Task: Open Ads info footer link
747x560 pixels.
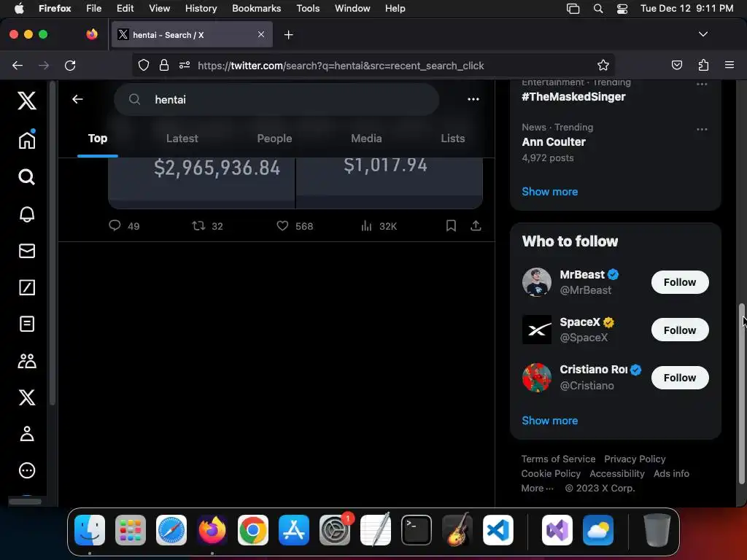Action: [x=671, y=473]
